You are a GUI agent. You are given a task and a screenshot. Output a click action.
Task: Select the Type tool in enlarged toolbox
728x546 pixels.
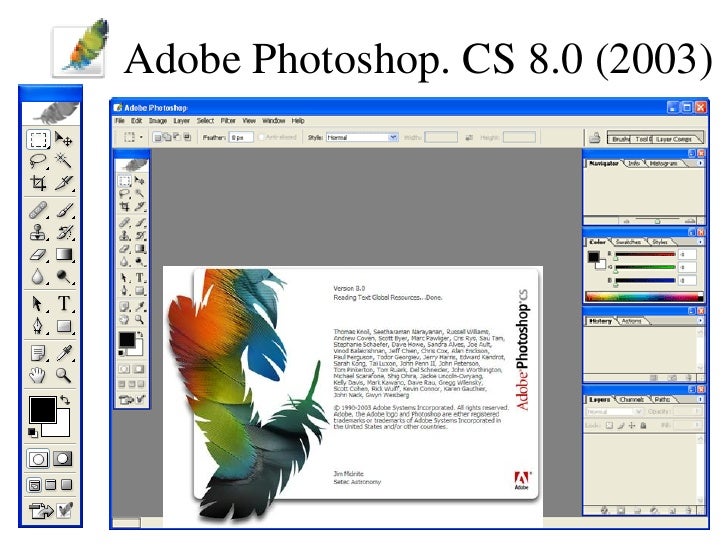pyautogui.click(x=64, y=304)
